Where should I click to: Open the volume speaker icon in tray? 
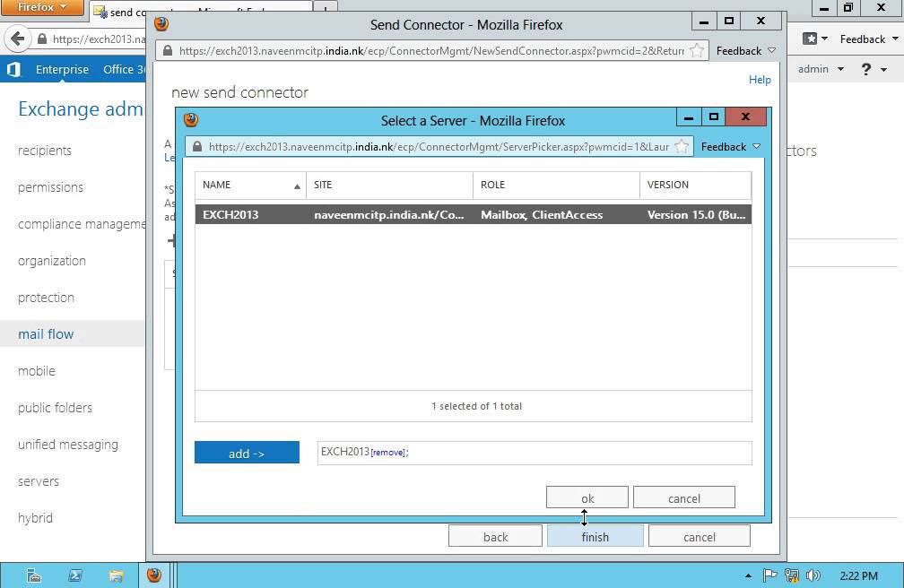tap(813, 575)
